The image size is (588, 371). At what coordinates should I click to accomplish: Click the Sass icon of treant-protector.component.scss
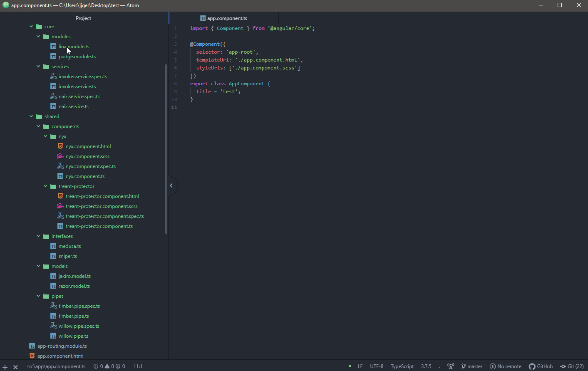tap(60, 206)
